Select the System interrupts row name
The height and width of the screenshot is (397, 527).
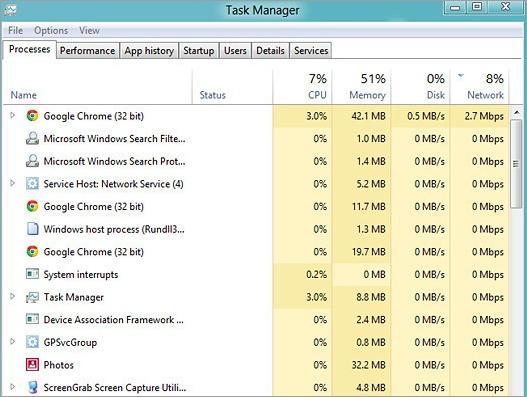tap(81, 274)
